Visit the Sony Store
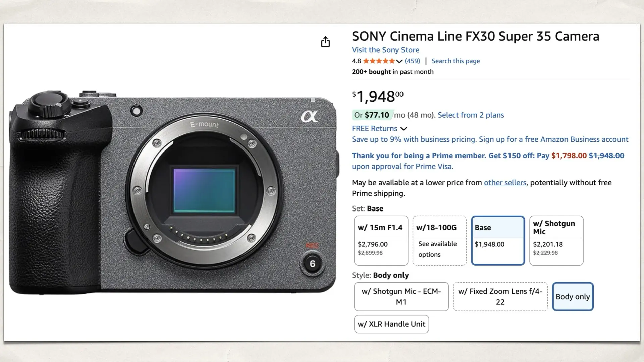Image resolution: width=644 pixels, height=362 pixels. point(385,50)
